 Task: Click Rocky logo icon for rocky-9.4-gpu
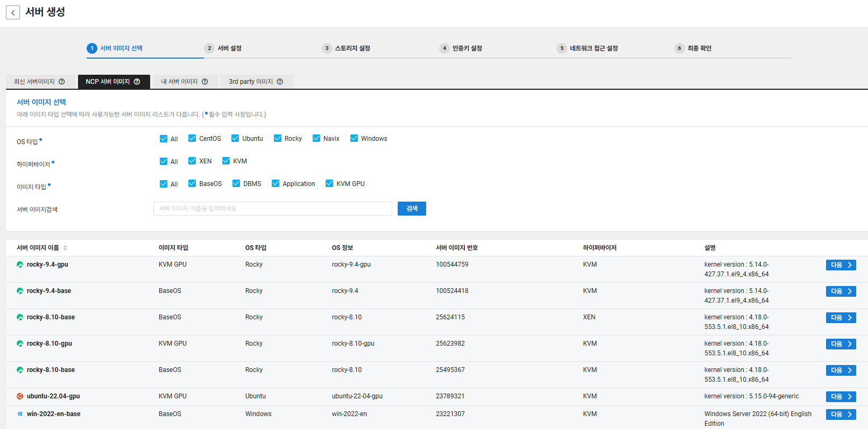(20, 264)
